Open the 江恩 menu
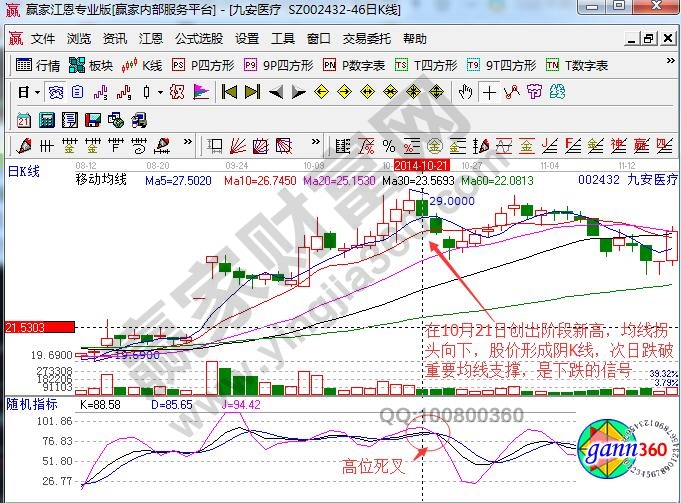The height and width of the screenshot is (503, 681). pos(151,39)
